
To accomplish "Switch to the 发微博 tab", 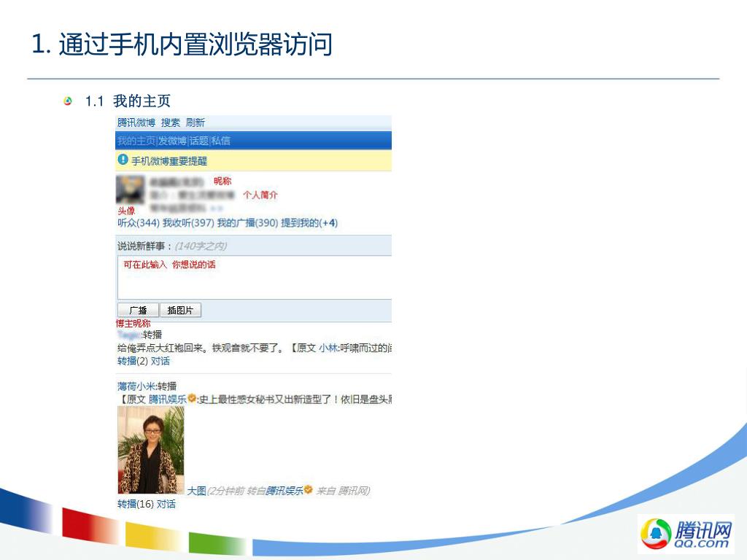I will tap(172, 141).
